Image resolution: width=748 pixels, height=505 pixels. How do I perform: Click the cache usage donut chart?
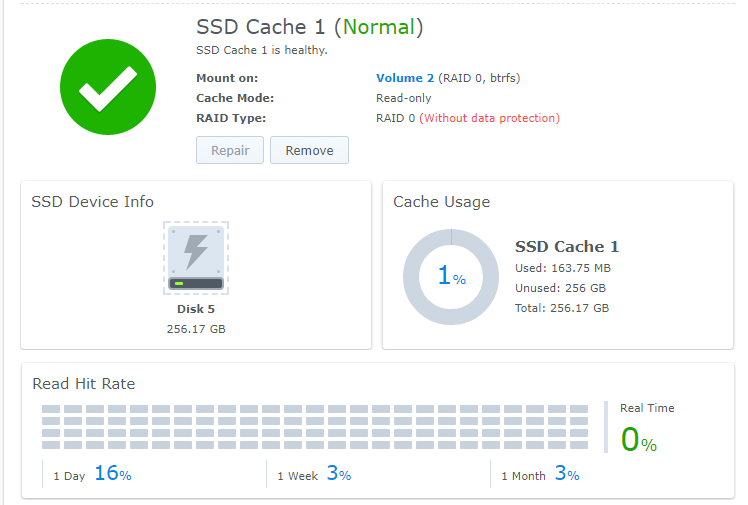[x=451, y=277]
